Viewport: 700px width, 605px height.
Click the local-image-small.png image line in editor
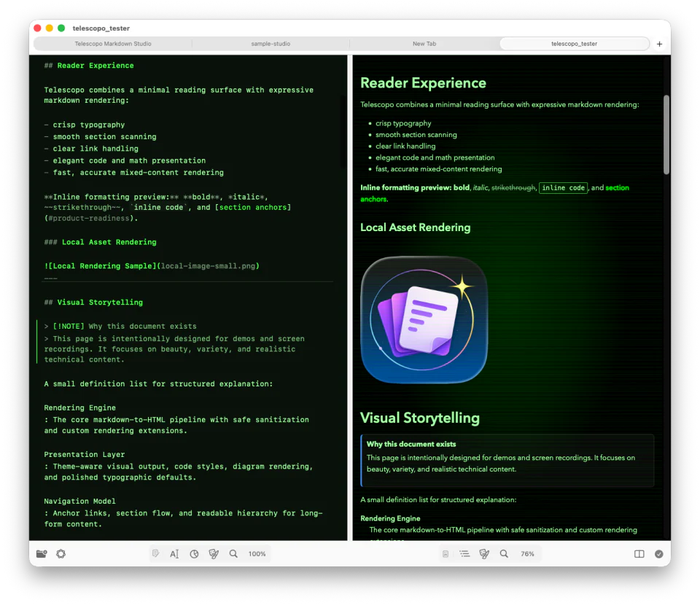152,266
